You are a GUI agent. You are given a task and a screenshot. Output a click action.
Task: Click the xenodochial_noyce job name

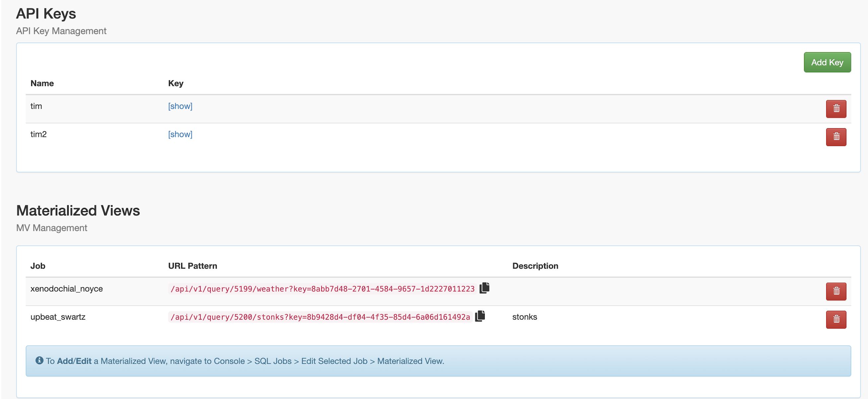coord(66,289)
